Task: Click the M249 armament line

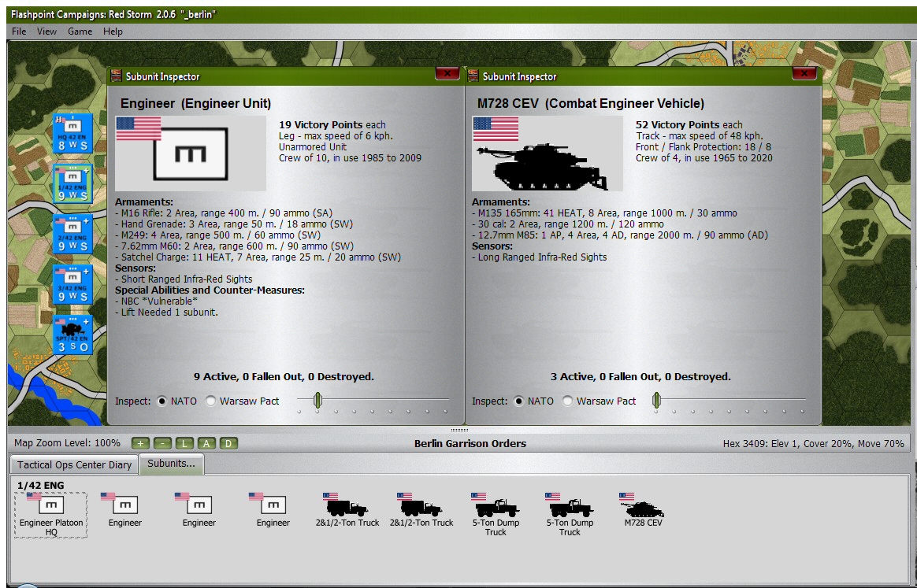Action: point(217,235)
